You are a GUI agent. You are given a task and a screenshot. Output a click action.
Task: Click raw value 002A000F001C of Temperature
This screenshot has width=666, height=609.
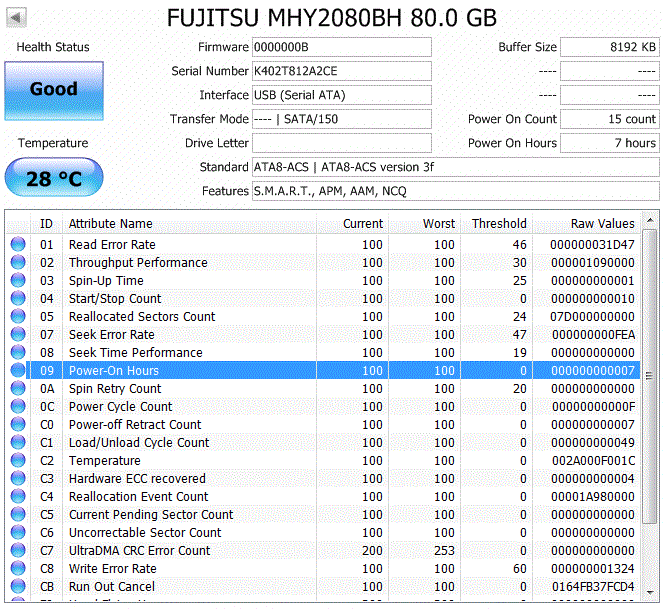tap(593, 460)
